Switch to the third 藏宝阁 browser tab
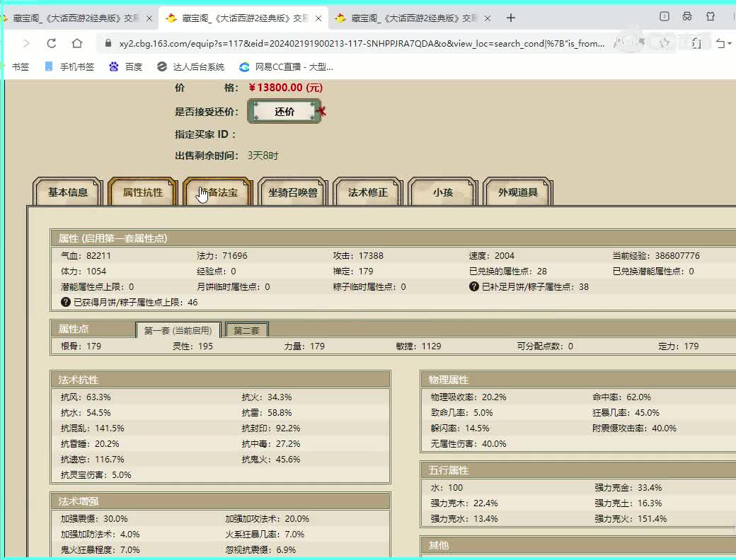 tap(413, 18)
